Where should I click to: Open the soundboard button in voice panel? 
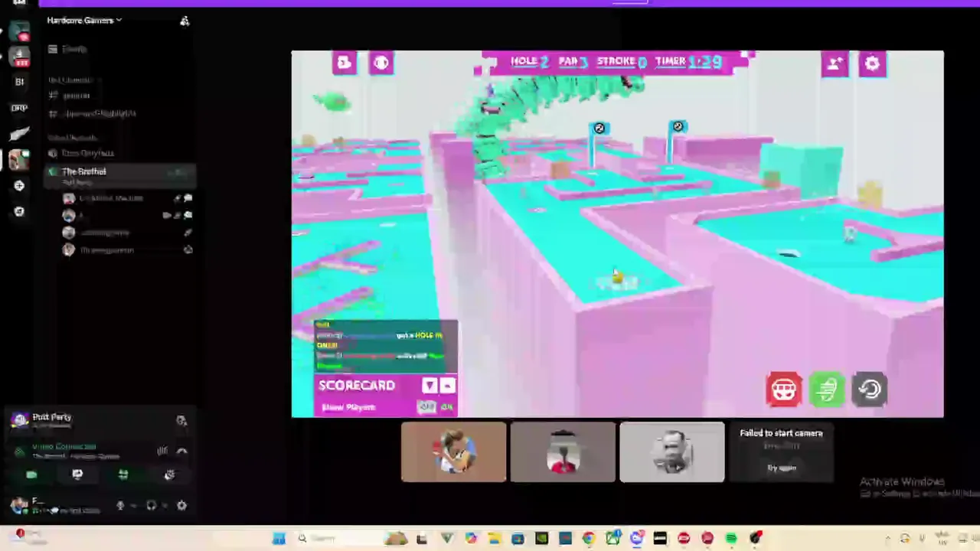(x=169, y=475)
